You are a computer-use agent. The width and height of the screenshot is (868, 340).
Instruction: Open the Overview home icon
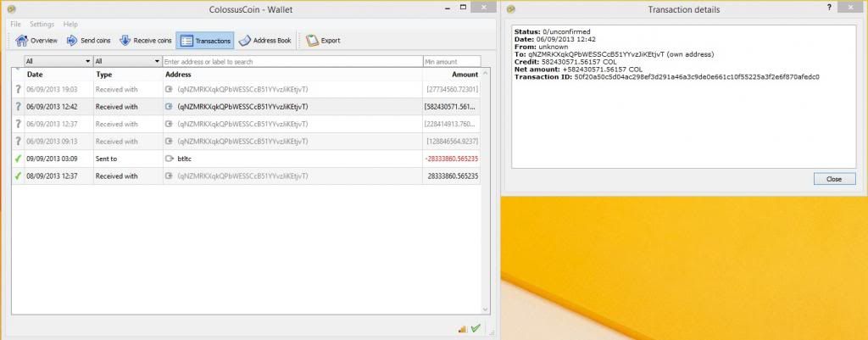21,41
